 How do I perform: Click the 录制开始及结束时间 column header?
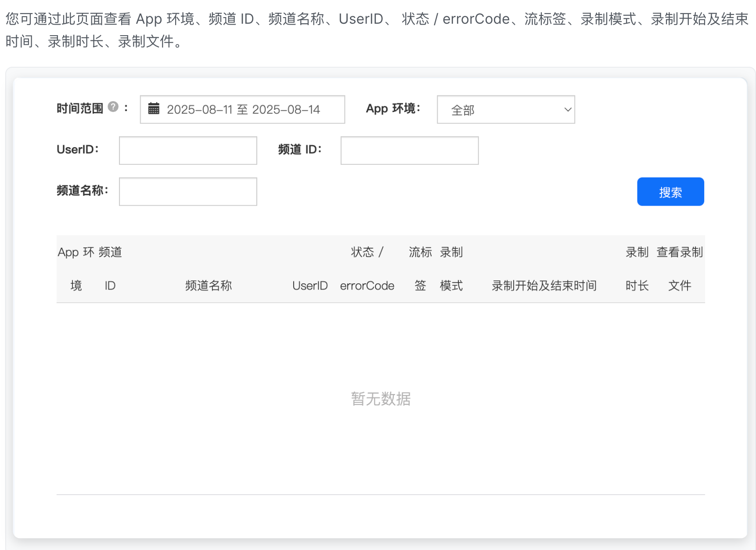pyautogui.click(x=544, y=286)
